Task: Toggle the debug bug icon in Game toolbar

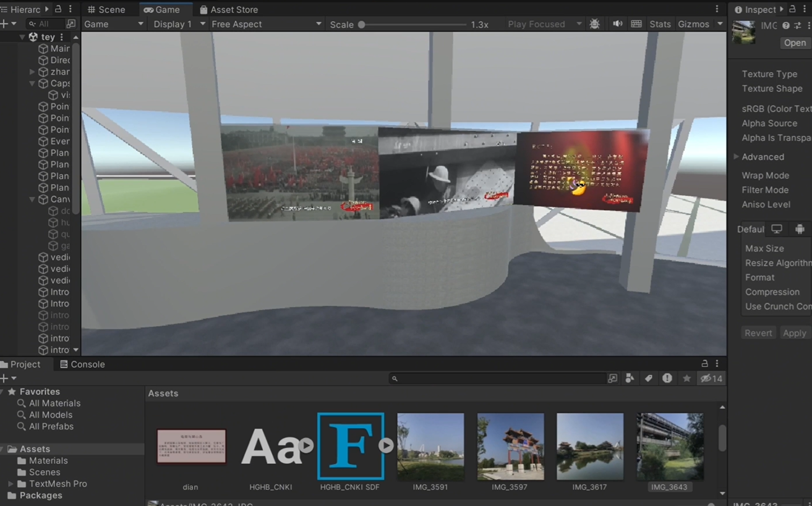Action: click(594, 24)
